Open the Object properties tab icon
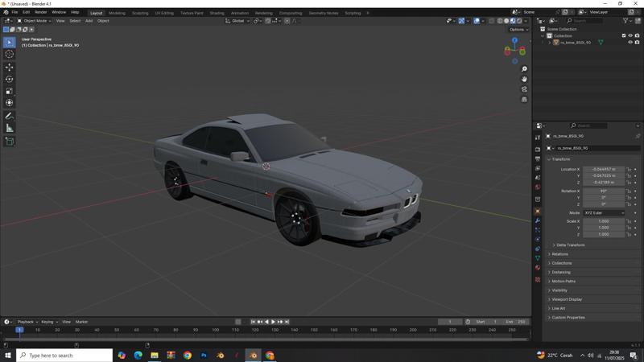 click(538, 211)
